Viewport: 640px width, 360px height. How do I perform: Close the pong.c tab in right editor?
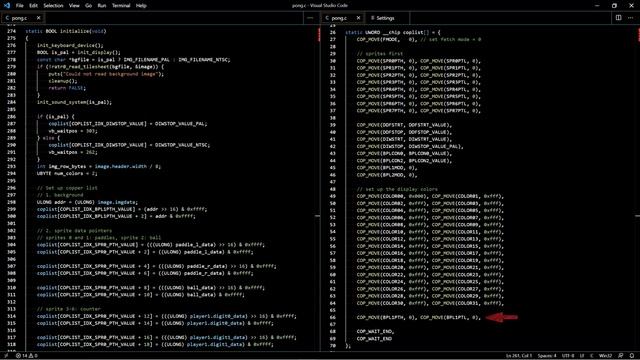pos(358,18)
